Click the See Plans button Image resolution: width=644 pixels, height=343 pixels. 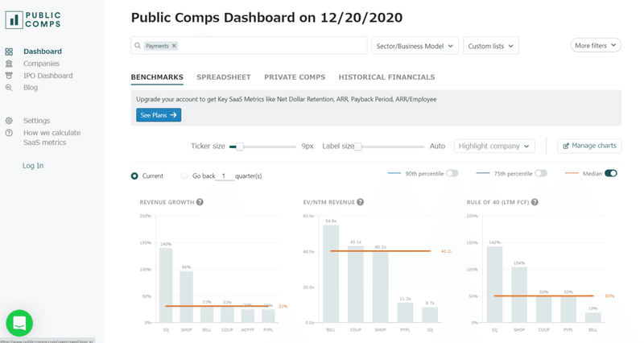coord(159,115)
